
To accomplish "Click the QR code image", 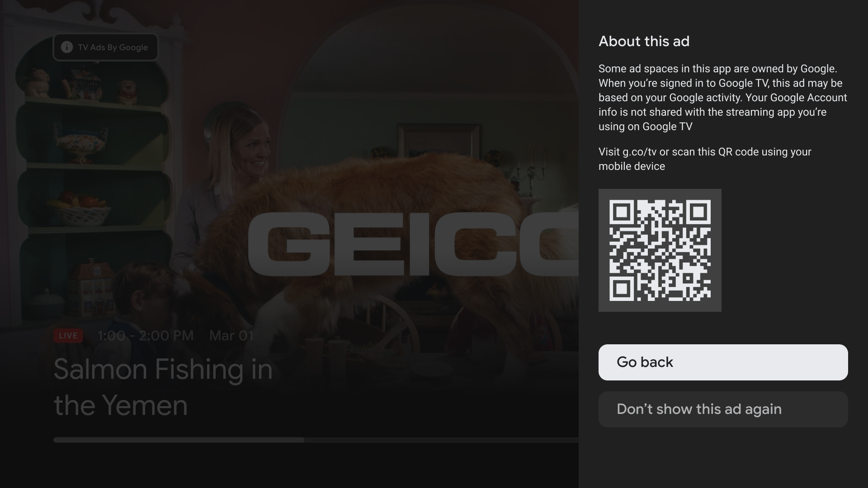I will (x=660, y=250).
